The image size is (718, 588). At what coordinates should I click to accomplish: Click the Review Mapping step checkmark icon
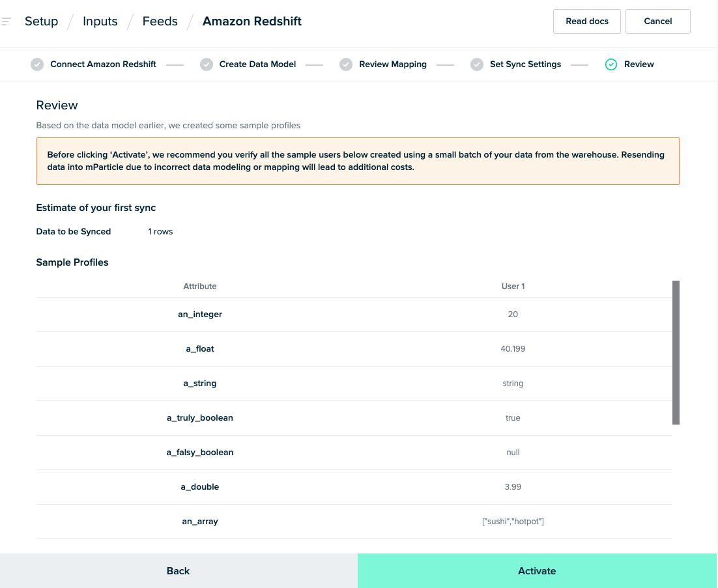coord(346,64)
